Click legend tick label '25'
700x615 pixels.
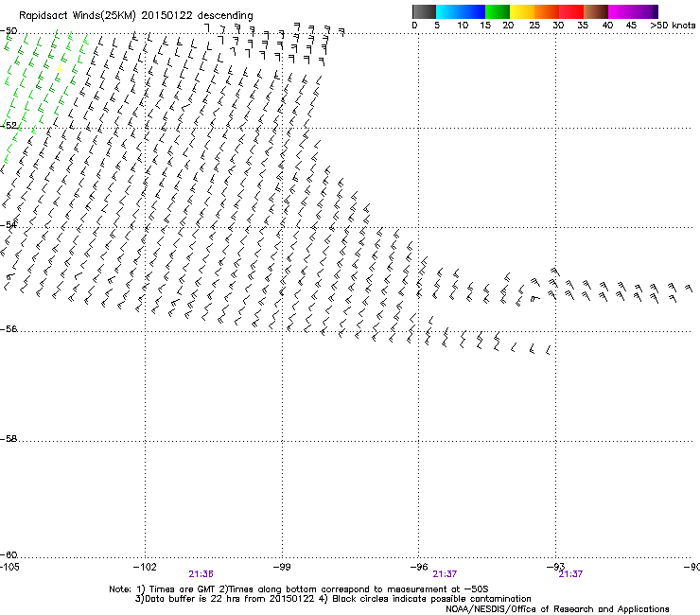534,26
